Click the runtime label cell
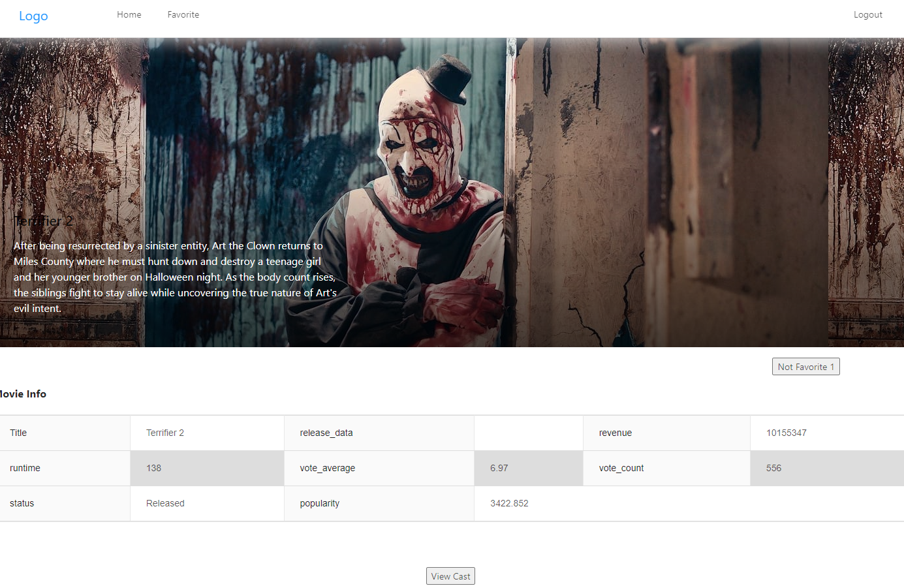This screenshot has width=904, height=588. [x=65, y=468]
